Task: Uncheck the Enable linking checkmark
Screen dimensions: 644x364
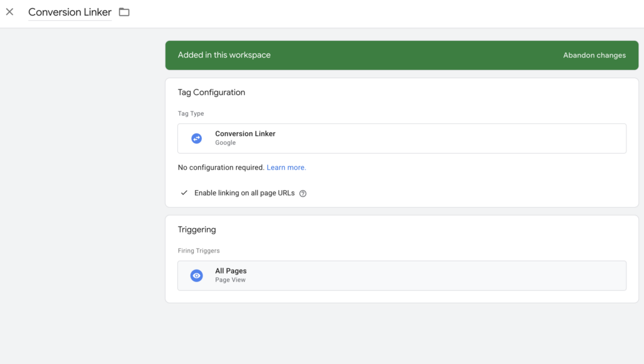Action: click(184, 192)
